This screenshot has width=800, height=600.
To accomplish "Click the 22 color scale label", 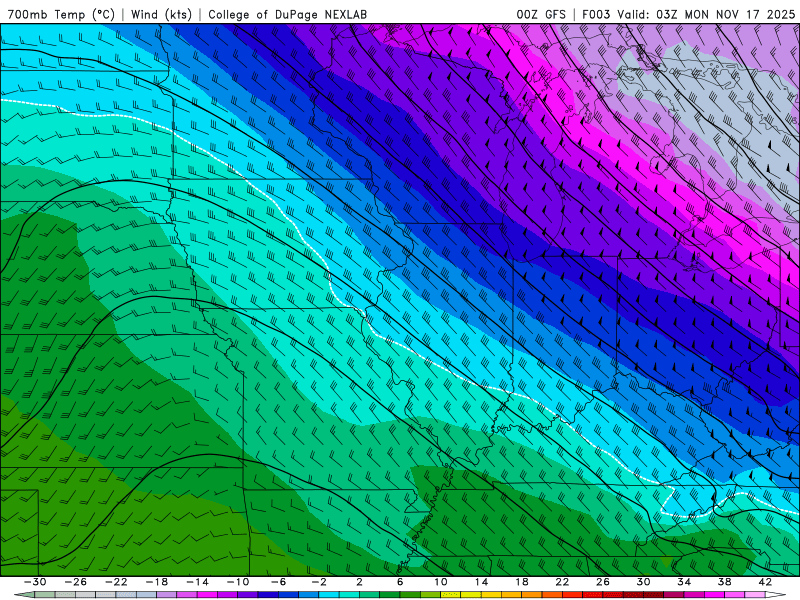I will tap(562, 582).
